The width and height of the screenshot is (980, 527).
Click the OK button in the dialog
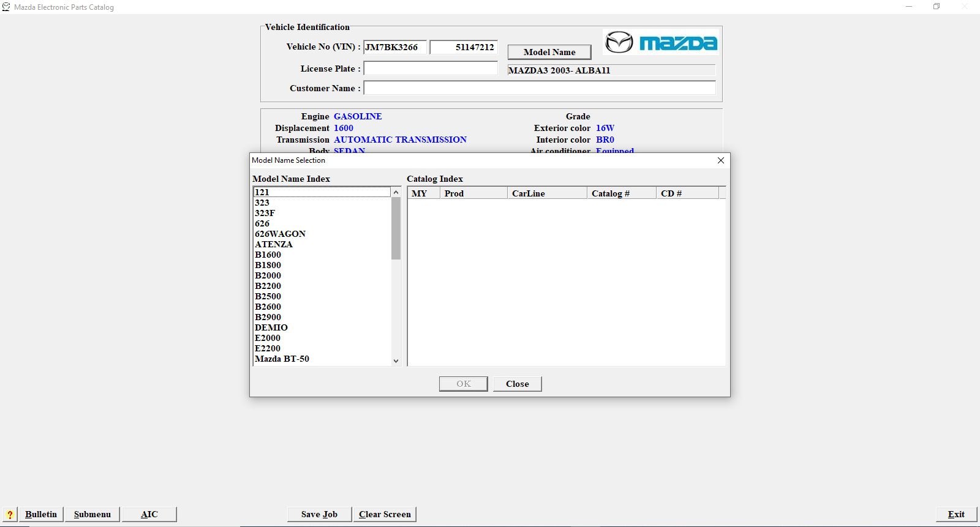[x=464, y=384]
